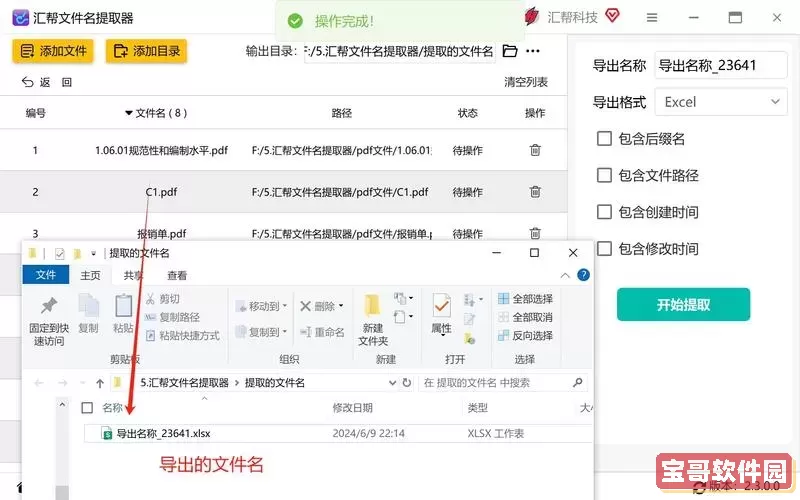Click nav pane scrollbar up arrow

pos(62,405)
